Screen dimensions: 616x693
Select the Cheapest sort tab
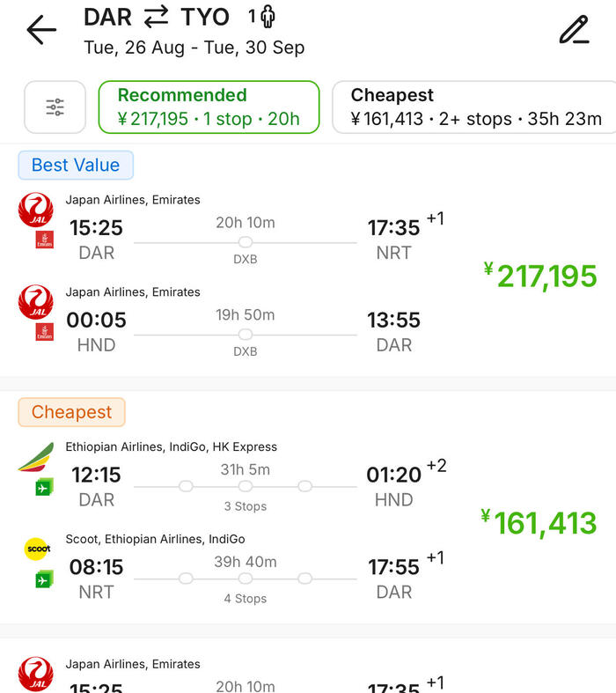tap(475, 107)
